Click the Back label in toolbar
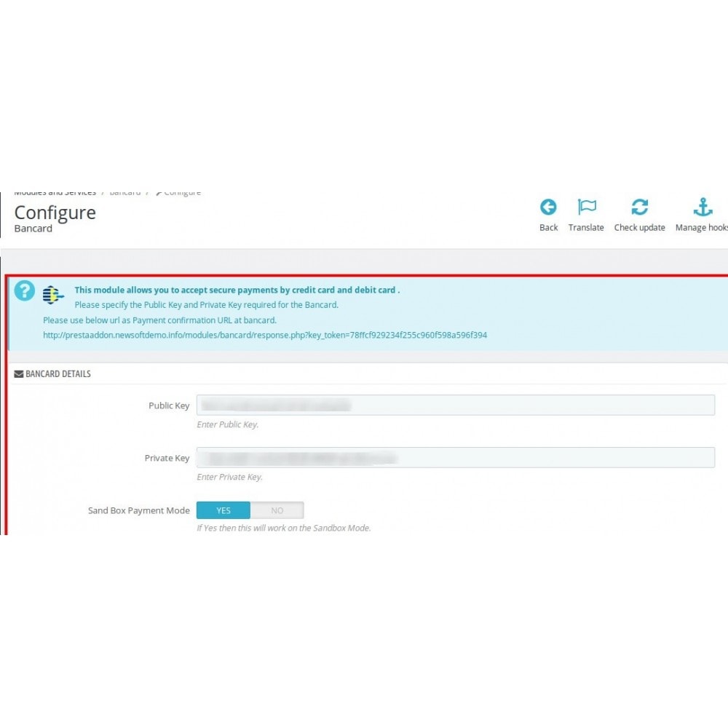 (x=549, y=227)
